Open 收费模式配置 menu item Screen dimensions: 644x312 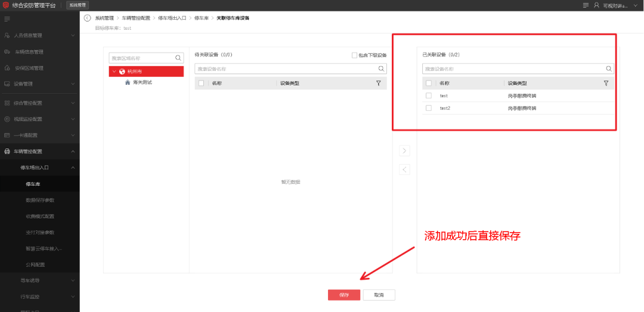click(40, 216)
